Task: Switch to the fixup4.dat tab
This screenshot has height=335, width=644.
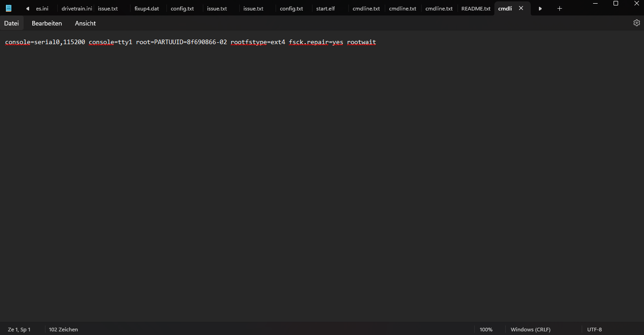Action: (146, 9)
